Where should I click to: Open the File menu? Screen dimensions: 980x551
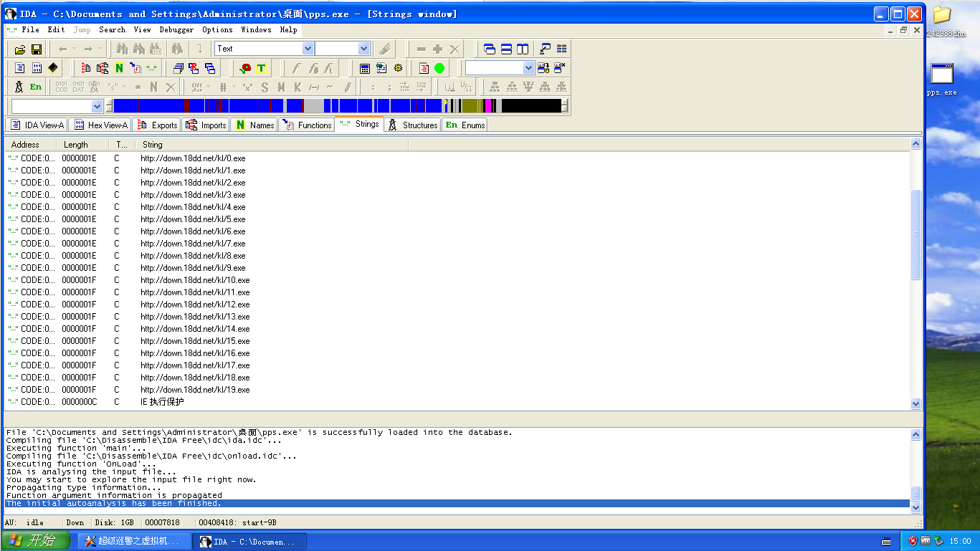(30, 30)
